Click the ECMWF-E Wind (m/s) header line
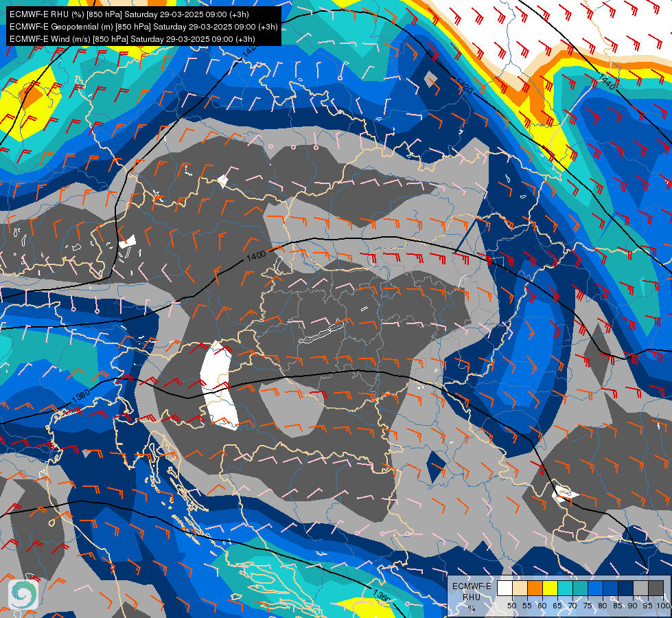Viewport: 672px width, 618px height. point(132,39)
